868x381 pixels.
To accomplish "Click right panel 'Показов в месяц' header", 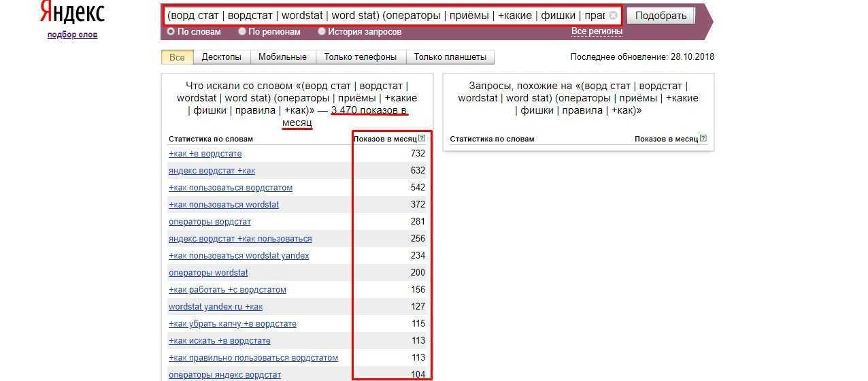I will (x=667, y=139).
